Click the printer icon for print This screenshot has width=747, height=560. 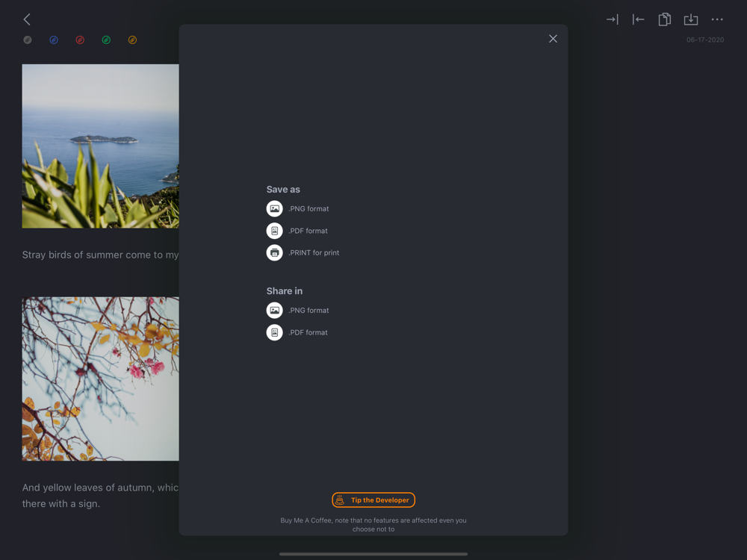(x=274, y=253)
